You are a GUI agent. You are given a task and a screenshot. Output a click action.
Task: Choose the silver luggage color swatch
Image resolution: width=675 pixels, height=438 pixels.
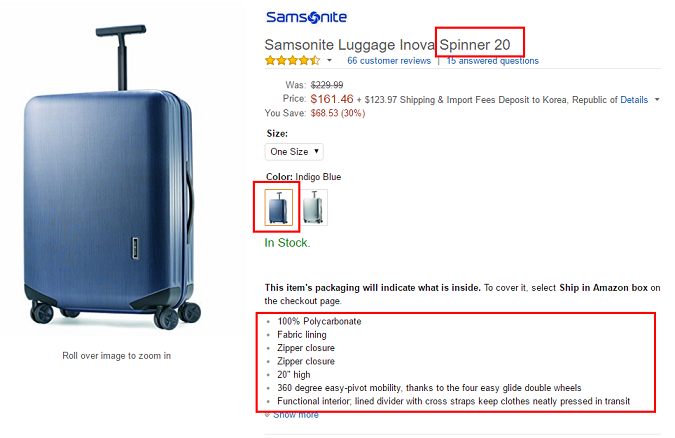(x=314, y=208)
